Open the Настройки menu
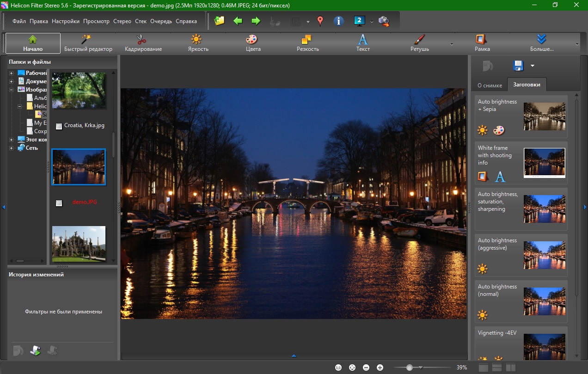 66,21
